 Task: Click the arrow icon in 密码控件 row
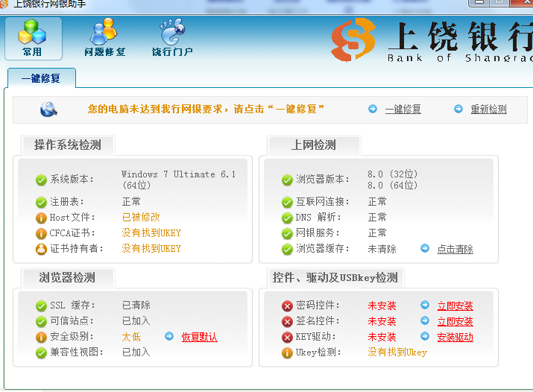pyautogui.click(x=425, y=305)
